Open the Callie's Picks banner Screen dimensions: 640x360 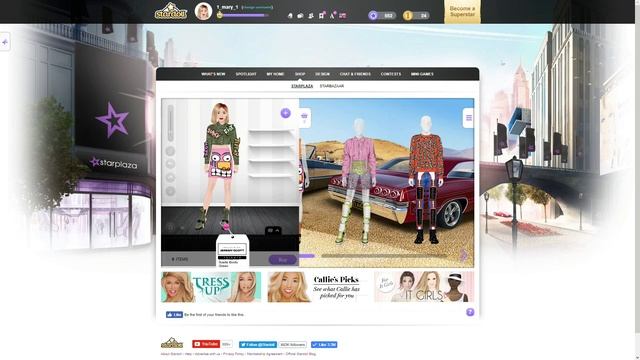pyautogui.click(x=318, y=287)
